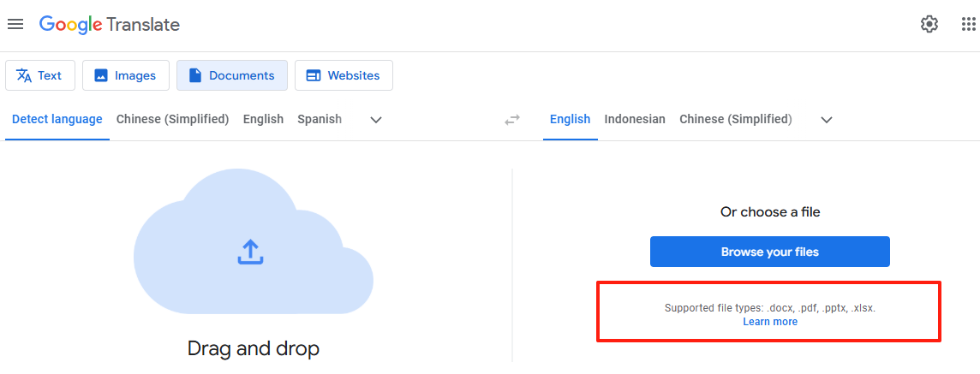
Task: Click the Google Translate logo
Action: 110,24
